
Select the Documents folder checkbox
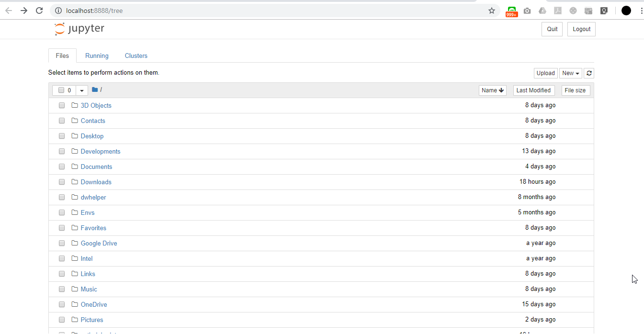[x=62, y=167]
